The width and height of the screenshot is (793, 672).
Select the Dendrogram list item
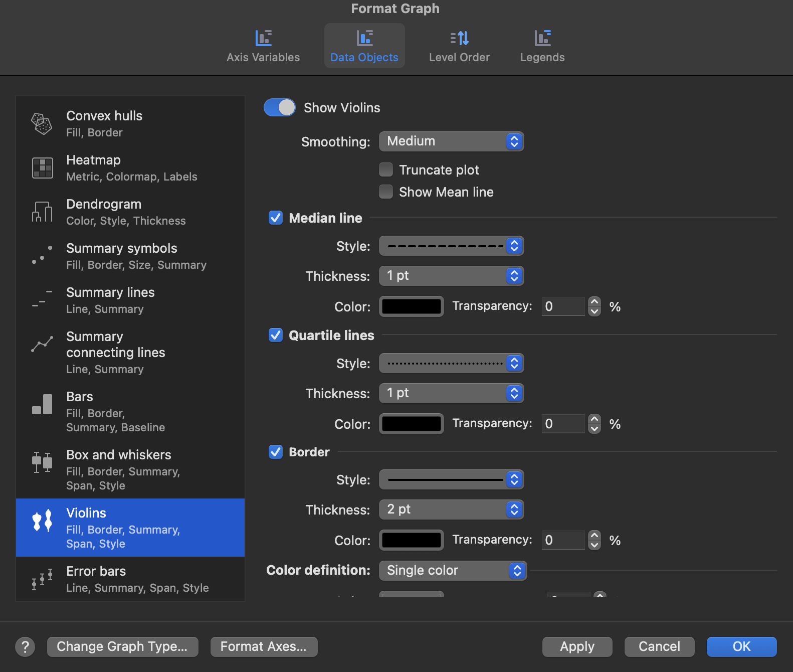tap(130, 212)
